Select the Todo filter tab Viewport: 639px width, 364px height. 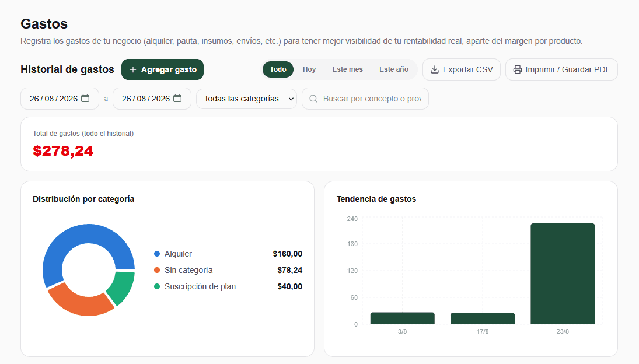[x=278, y=69]
